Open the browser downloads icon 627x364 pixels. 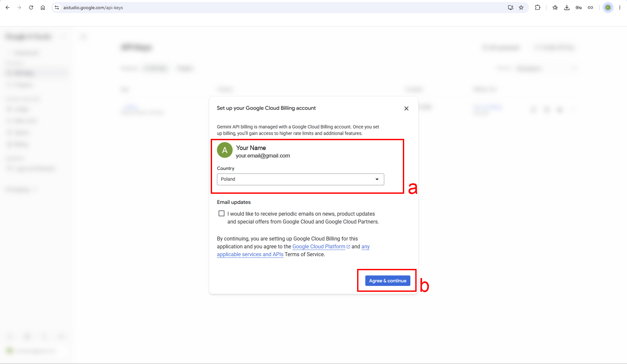pyautogui.click(x=567, y=8)
